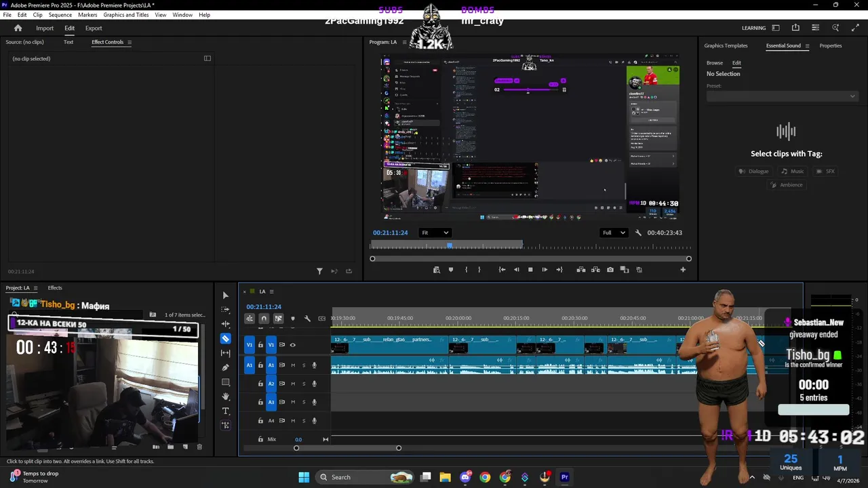Select the Track Select Forward tool

point(226,310)
